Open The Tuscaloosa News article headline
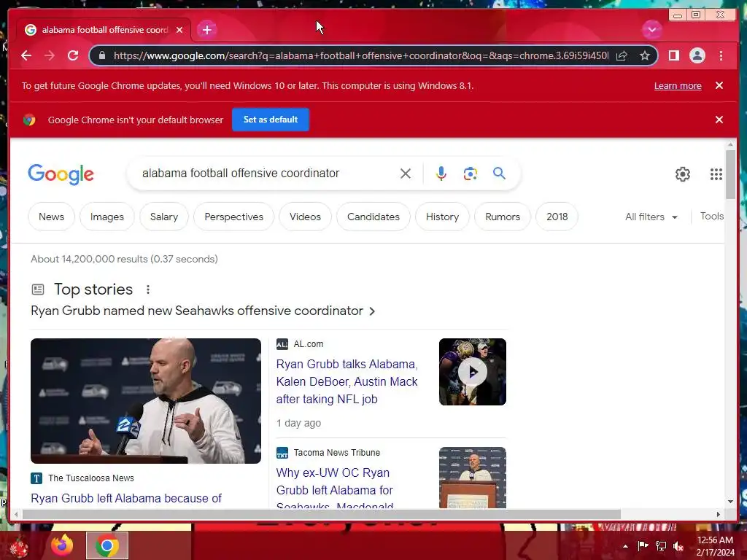This screenshot has width=747, height=560. 126,498
